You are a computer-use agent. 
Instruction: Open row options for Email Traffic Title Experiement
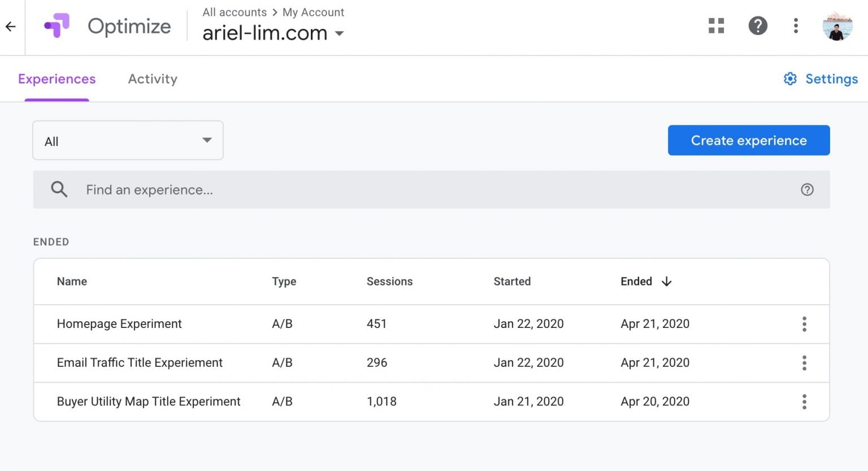click(804, 362)
